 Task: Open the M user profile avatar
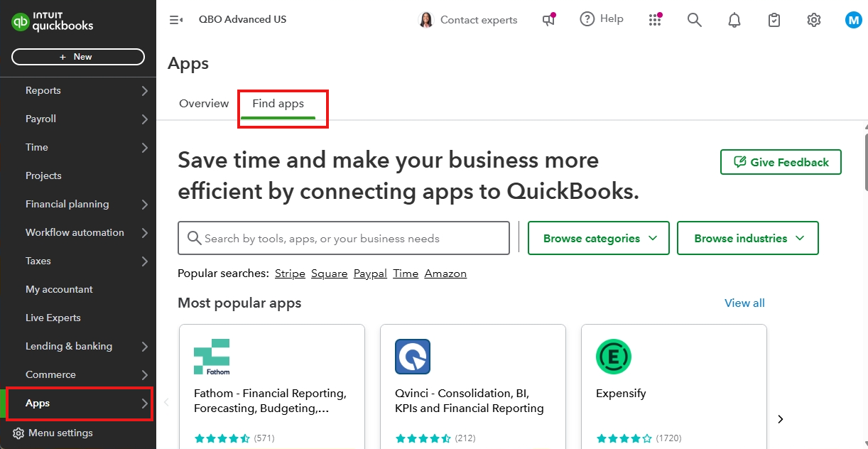pos(854,20)
